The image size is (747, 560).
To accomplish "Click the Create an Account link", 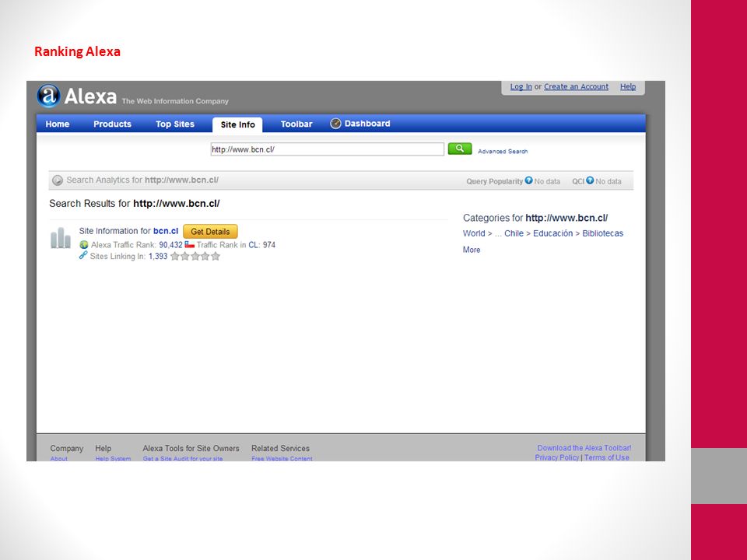I will point(576,86).
